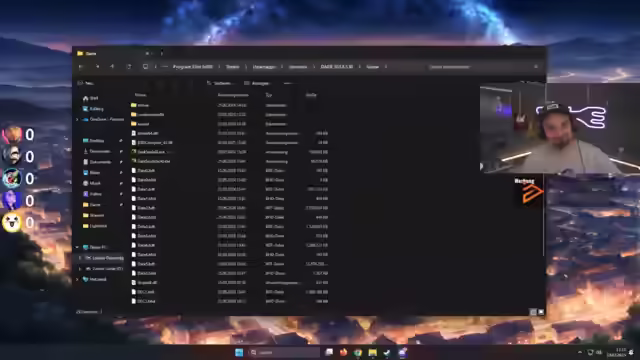
Task: Select Netzwerk in the navigation pane
Action: [x=95, y=280]
